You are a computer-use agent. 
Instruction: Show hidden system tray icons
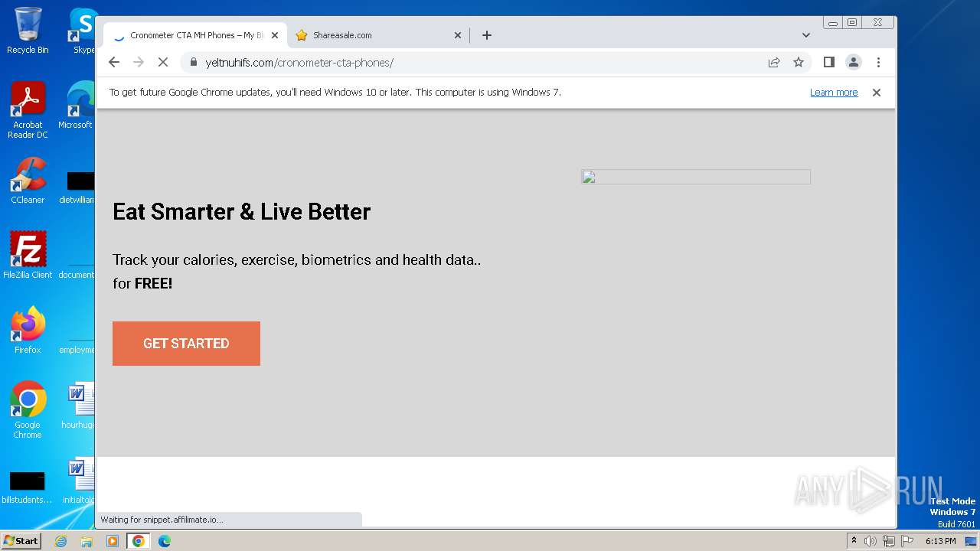[854, 541]
